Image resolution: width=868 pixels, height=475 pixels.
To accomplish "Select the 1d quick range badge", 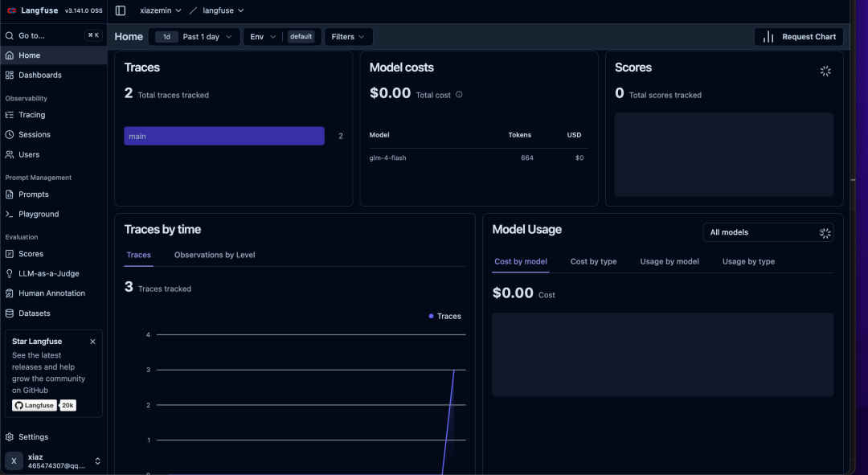I will coord(166,36).
